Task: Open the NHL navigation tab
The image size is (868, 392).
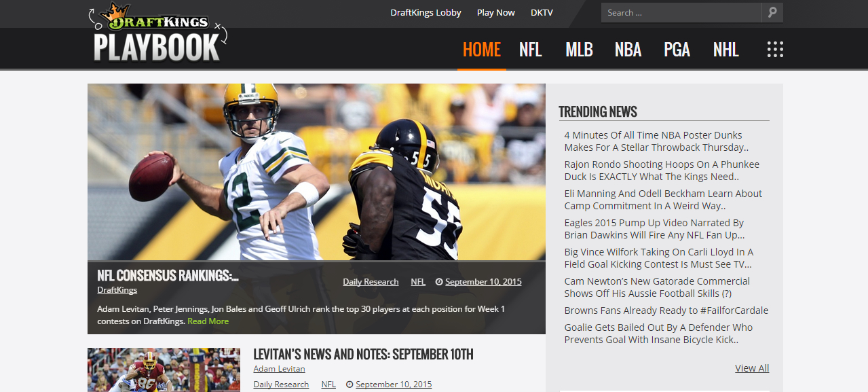Action: 725,50
